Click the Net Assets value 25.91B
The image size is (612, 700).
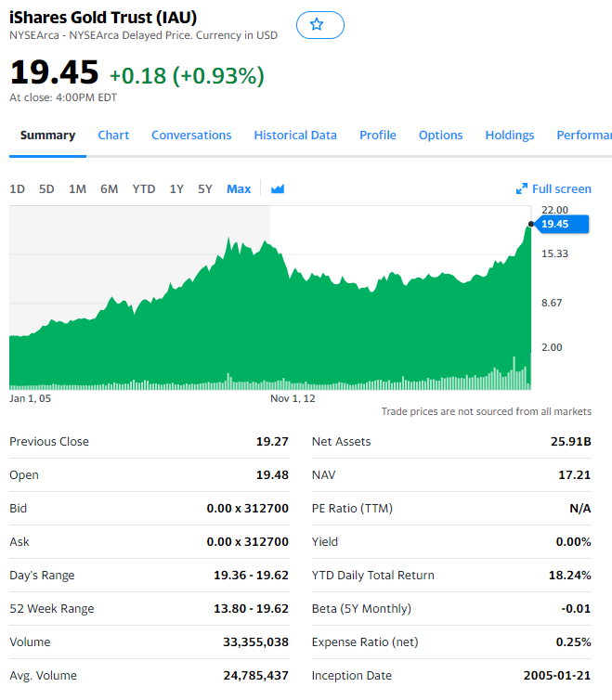[x=571, y=442]
